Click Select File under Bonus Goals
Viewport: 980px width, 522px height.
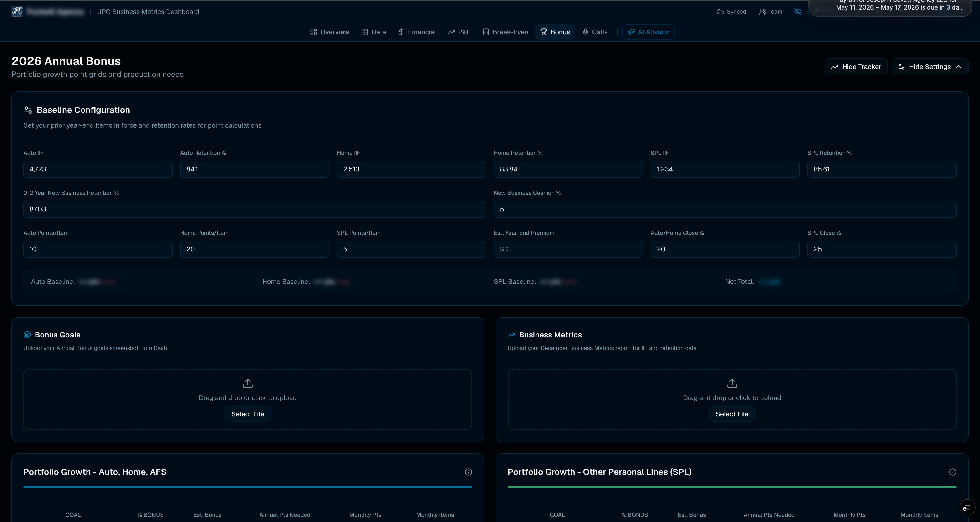click(x=248, y=414)
